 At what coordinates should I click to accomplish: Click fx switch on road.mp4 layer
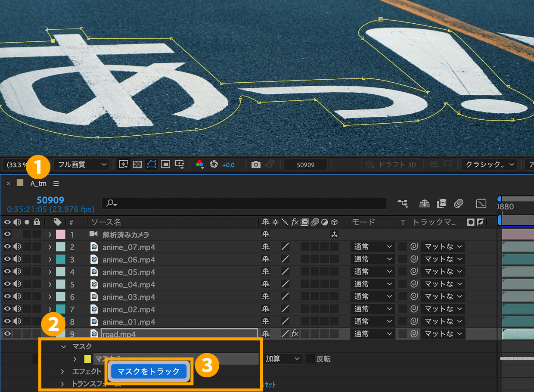pyautogui.click(x=295, y=334)
